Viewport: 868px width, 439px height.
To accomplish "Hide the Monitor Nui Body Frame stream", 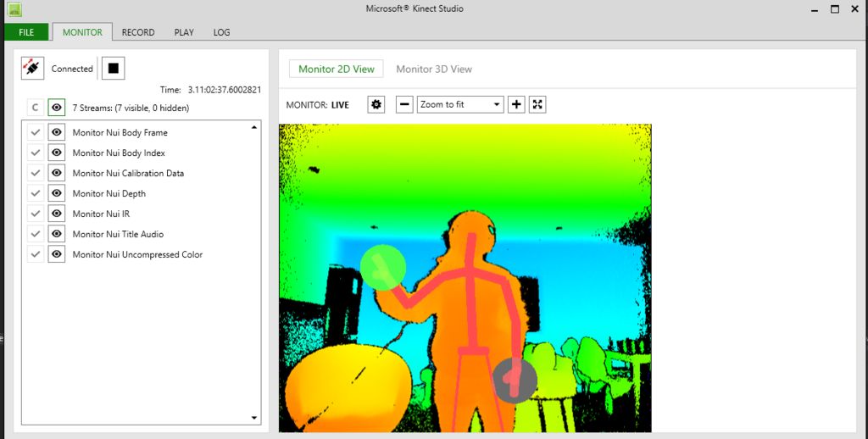I will (x=57, y=132).
